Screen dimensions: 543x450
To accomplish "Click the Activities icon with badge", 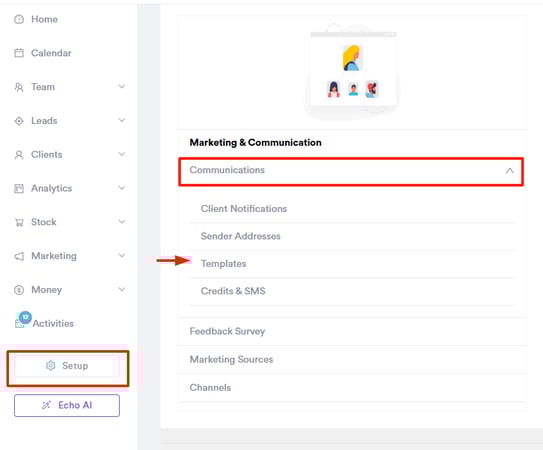I will pos(23,320).
